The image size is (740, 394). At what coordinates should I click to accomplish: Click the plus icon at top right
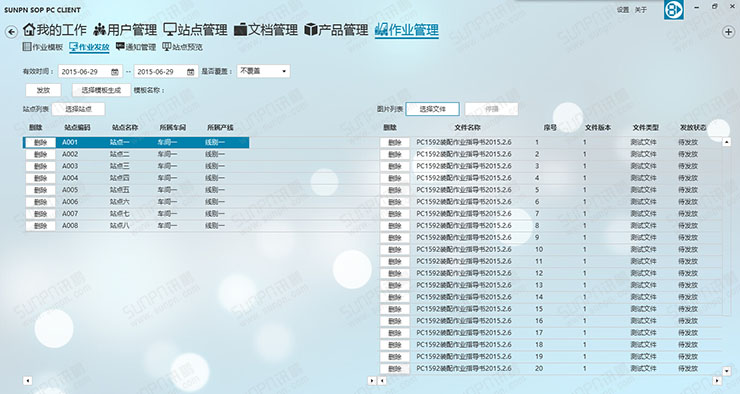coord(728,32)
